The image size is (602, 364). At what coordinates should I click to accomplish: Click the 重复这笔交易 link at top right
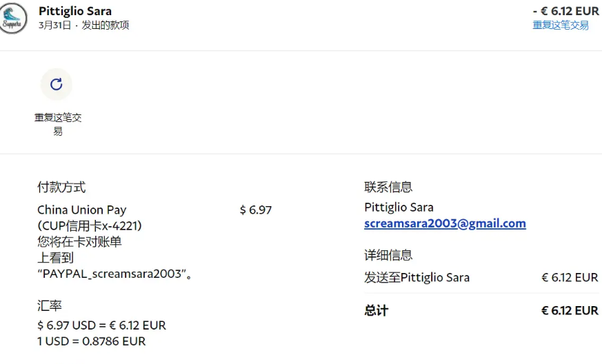point(560,26)
